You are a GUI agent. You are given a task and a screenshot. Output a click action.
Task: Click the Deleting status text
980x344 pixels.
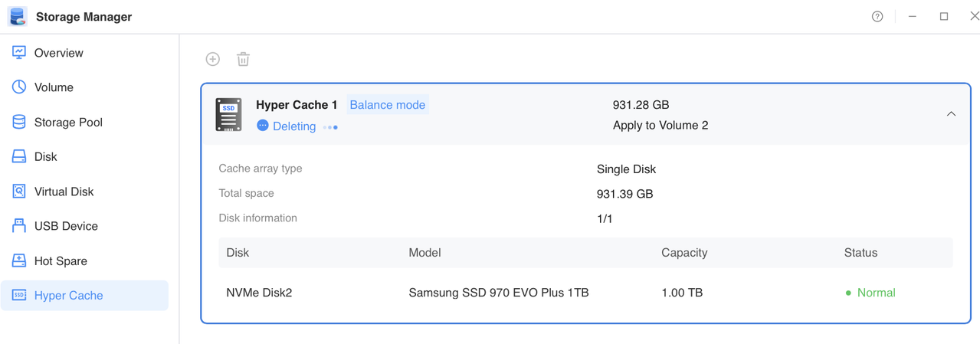[x=294, y=126]
